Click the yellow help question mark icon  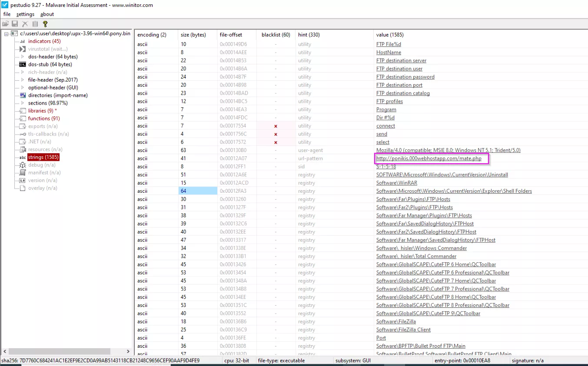coord(45,24)
